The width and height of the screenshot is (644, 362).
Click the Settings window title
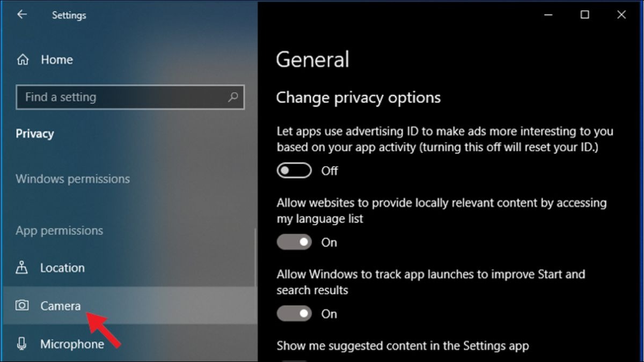pyautogui.click(x=69, y=16)
